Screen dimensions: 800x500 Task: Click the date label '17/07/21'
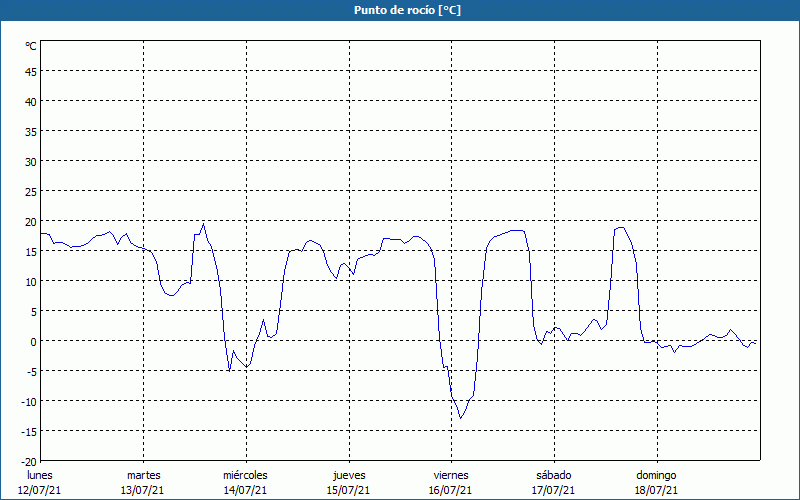pyautogui.click(x=554, y=490)
